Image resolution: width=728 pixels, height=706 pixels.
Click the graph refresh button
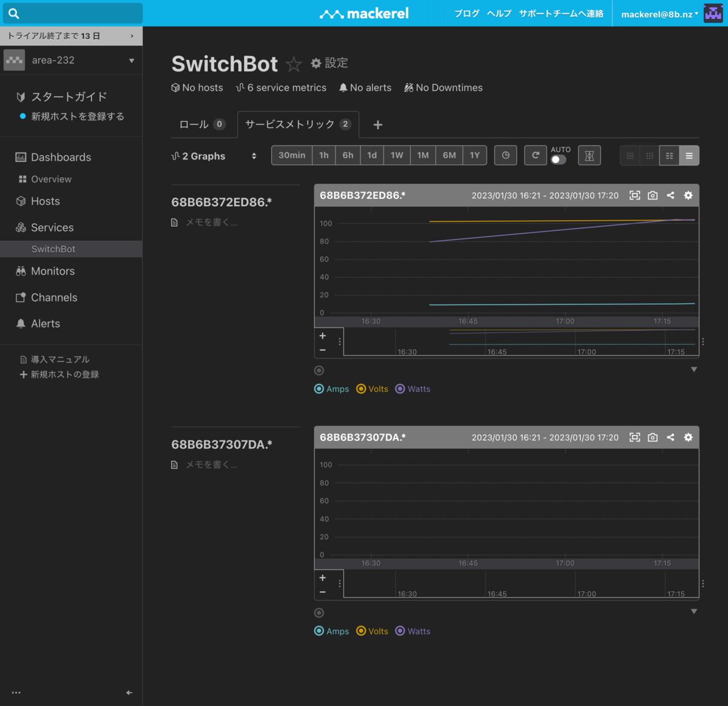(535, 155)
